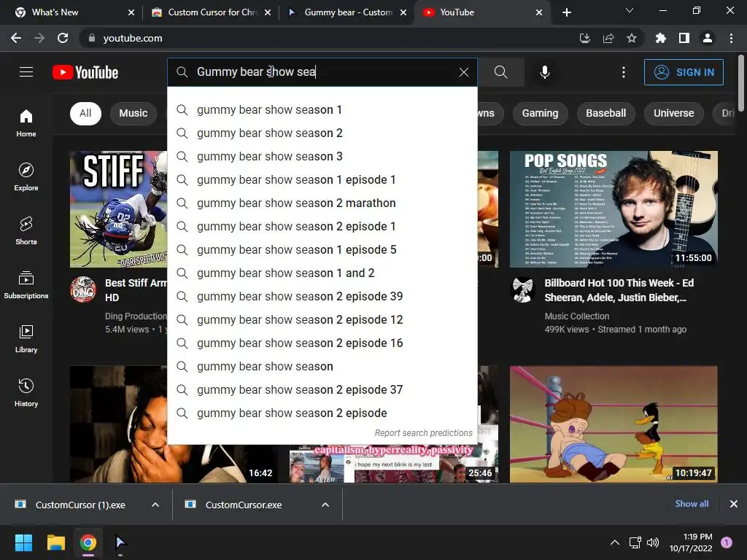Select the Gaming filter chip
Viewport: 747px width, 560px height.
(x=540, y=113)
